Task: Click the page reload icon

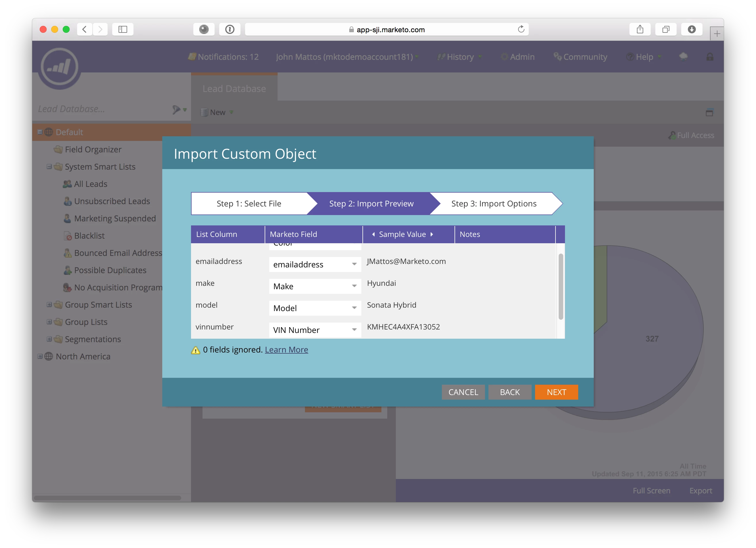Action: 521,29
